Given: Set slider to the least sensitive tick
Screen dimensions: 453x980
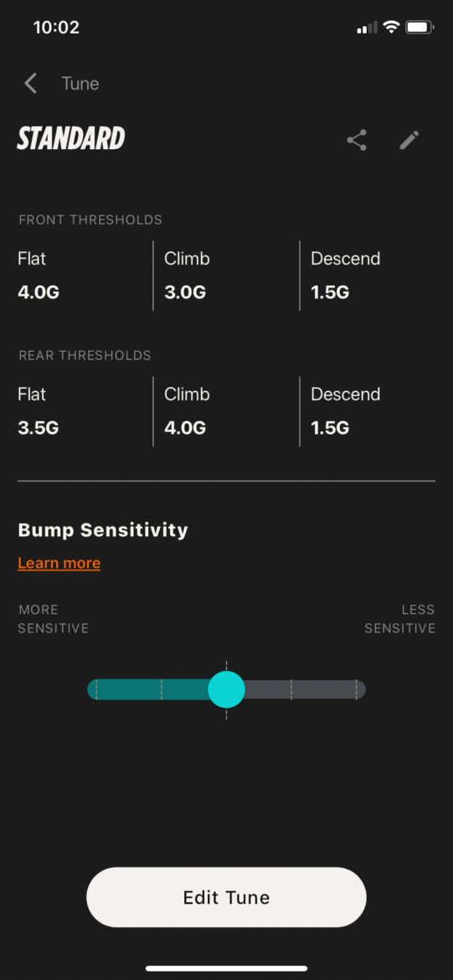Looking at the screenshot, I should (x=356, y=689).
